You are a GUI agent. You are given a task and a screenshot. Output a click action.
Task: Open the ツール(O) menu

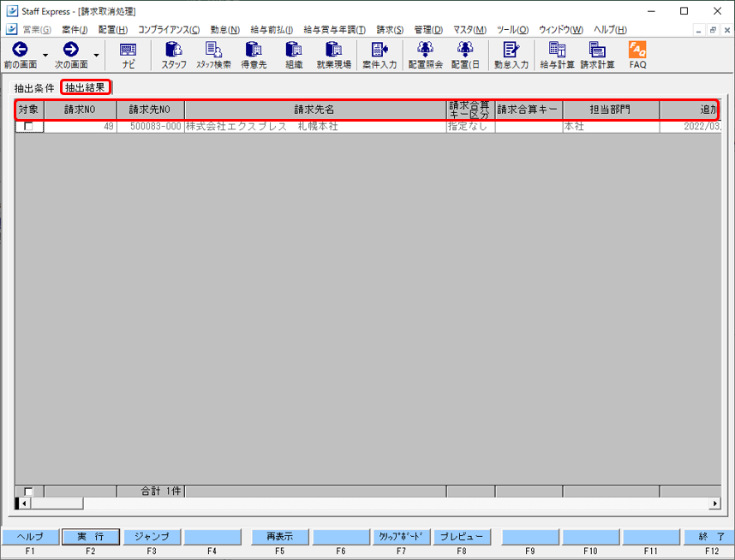point(513,29)
